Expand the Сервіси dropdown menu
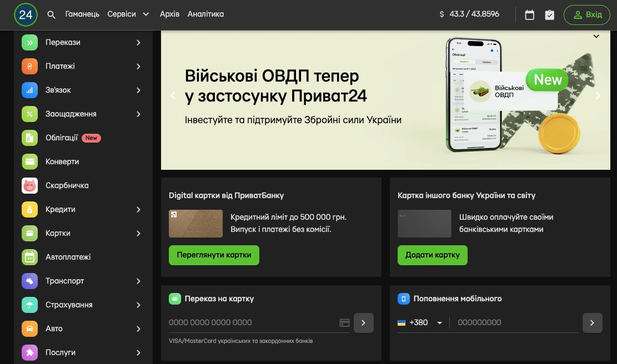617x364 pixels. pyautogui.click(x=128, y=14)
